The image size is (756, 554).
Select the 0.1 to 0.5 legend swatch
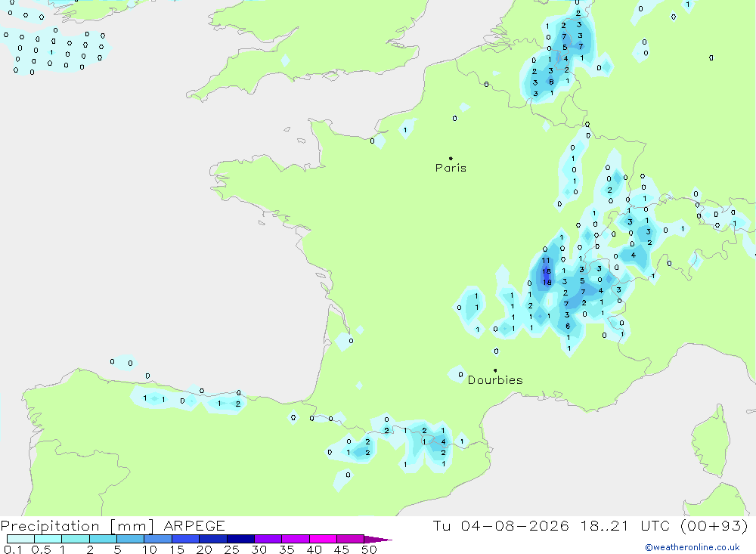pos(20,539)
